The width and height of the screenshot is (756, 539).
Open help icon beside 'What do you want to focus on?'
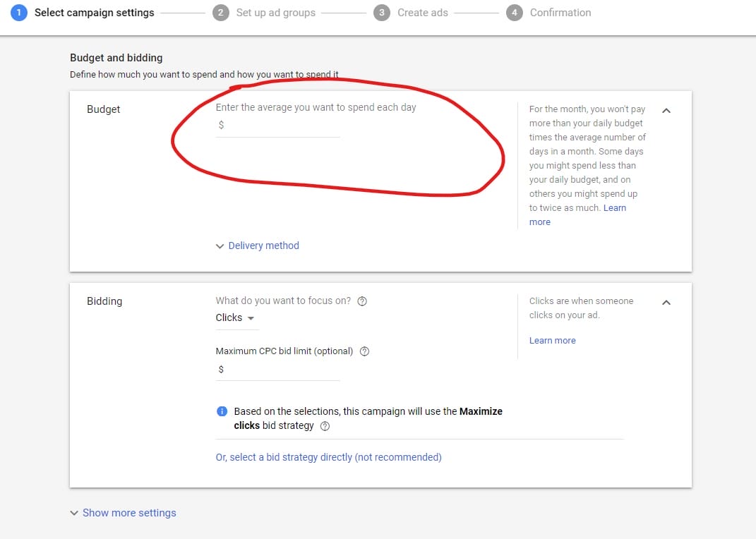[362, 301]
